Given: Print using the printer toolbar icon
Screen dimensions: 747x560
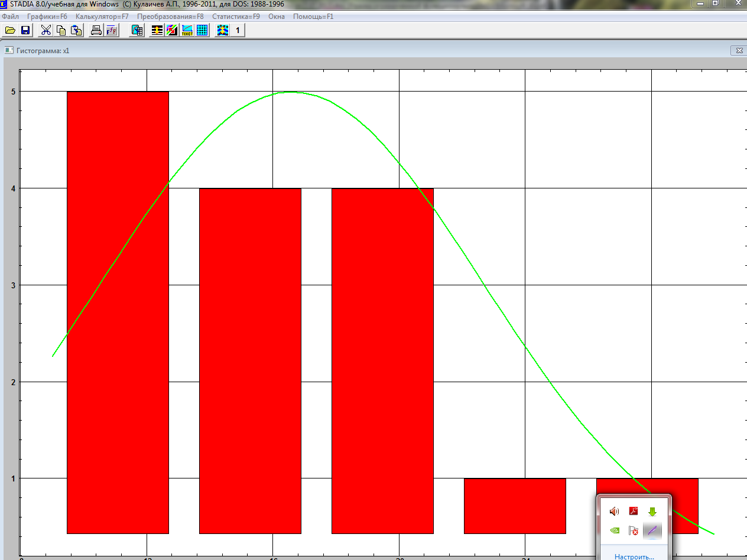Looking at the screenshot, I should (96, 30).
